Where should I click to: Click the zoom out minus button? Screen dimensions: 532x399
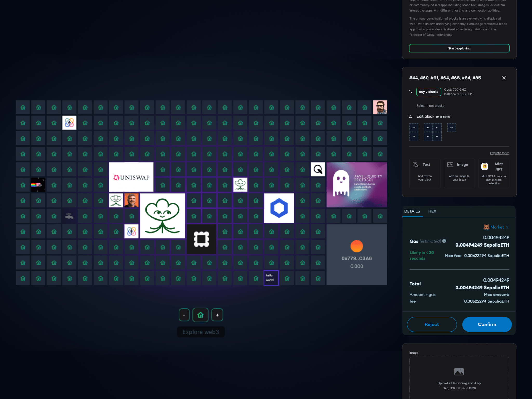(x=184, y=315)
